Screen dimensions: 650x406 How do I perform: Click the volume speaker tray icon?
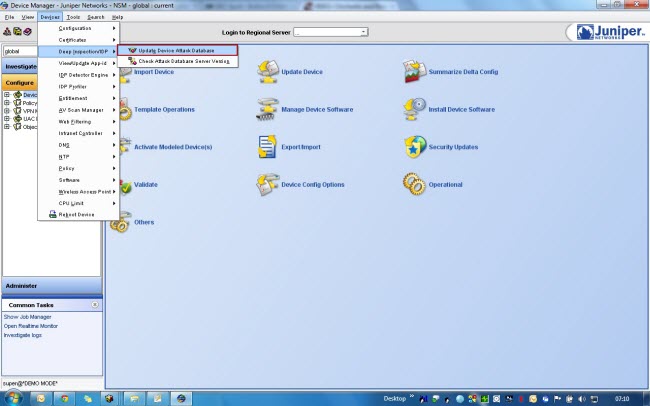[x=582, y=399]
